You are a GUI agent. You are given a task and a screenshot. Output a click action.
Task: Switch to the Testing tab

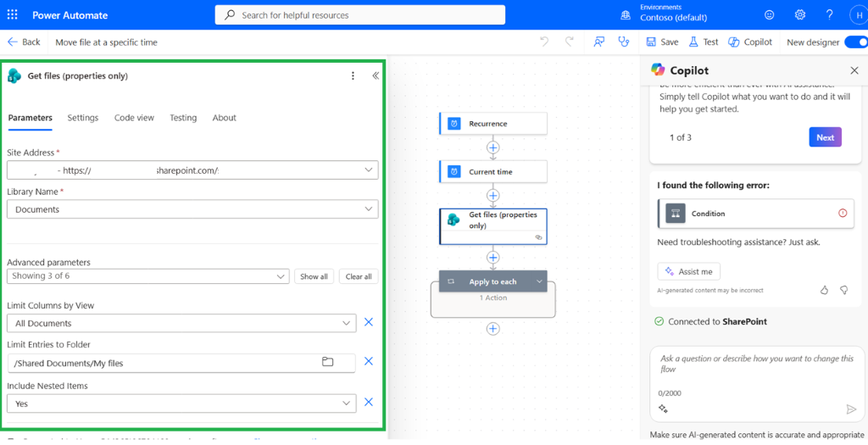pos(183,117)
